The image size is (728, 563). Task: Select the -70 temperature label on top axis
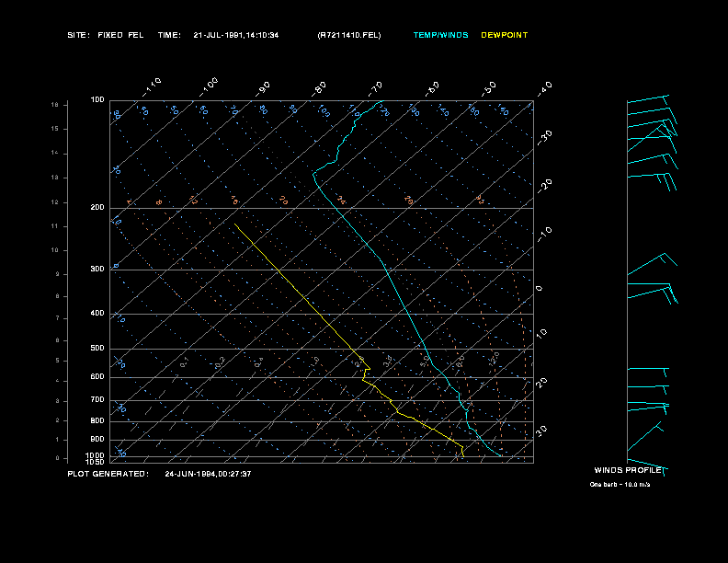[375, 87]
